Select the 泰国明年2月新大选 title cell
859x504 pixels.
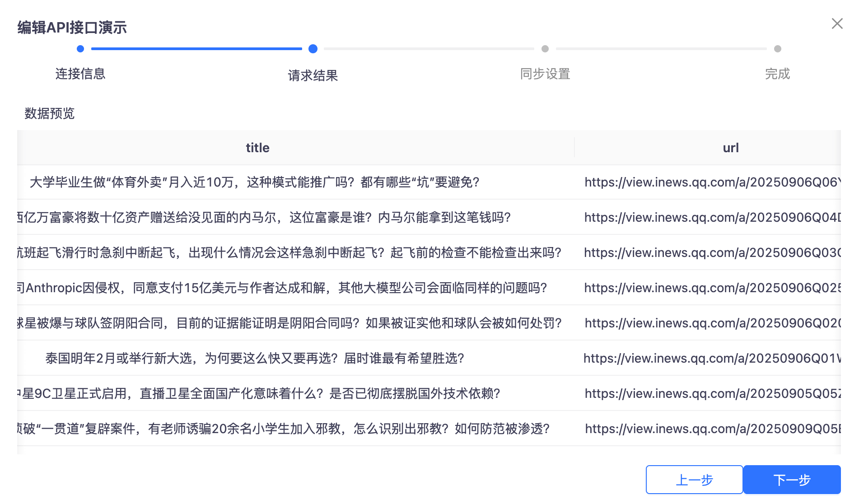255,358
